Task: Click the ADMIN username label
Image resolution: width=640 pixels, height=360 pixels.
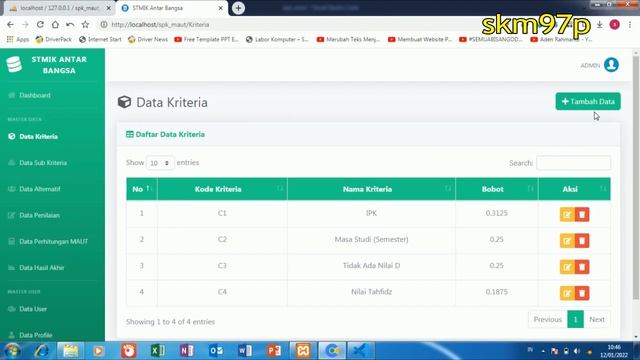Action: pyautogui.click(x=590, y=65)
